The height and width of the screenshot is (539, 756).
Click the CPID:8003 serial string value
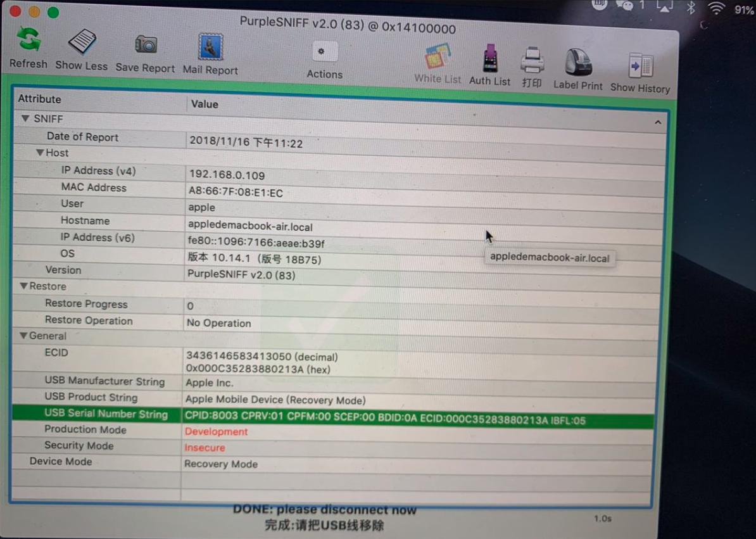coord(385,418)
